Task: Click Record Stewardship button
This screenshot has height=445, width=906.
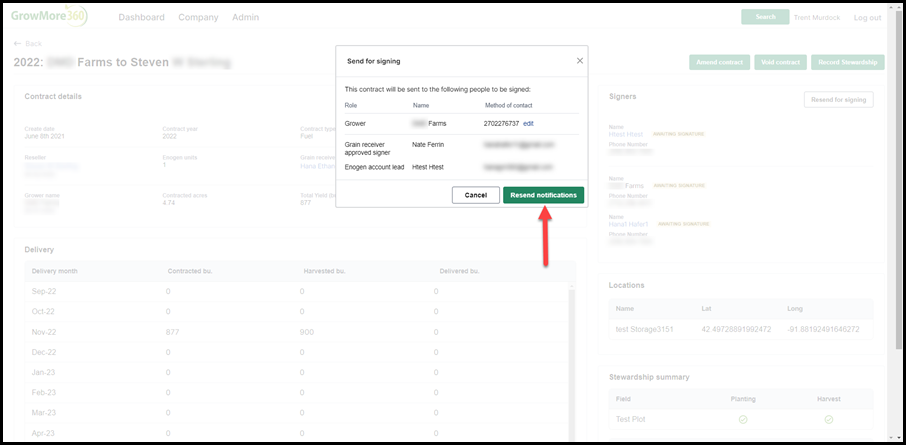Action: [848, 62]
